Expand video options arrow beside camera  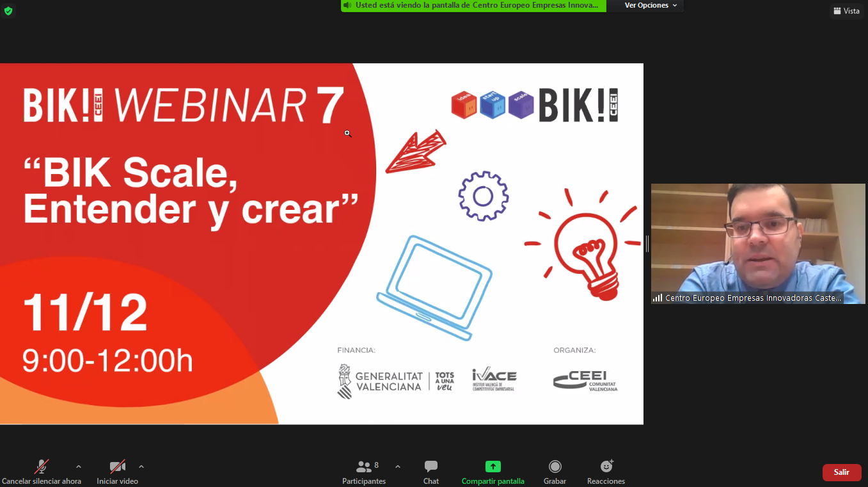click(141, 467)
